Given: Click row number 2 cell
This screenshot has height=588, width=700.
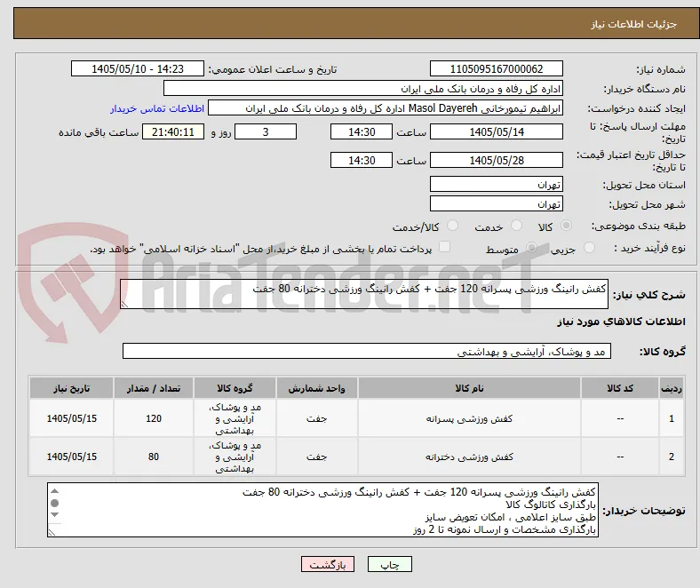Looking at the screenshot, I should [x=672, y=457].
